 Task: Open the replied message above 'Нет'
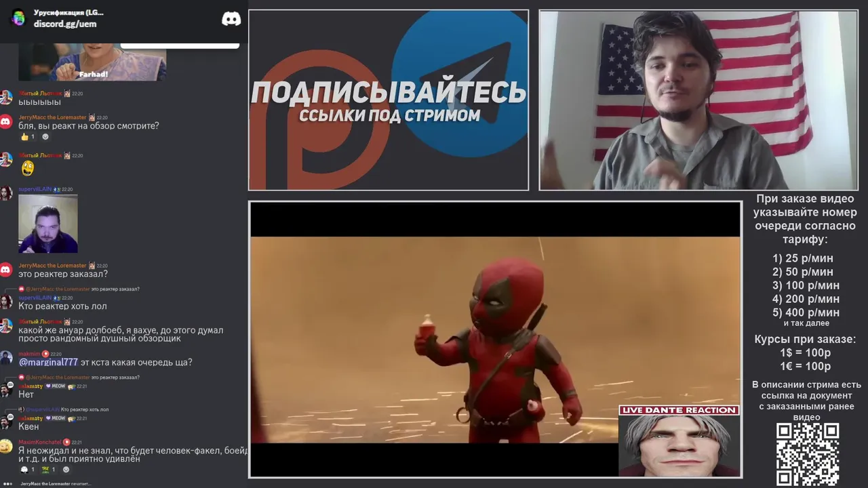(79, 377)
